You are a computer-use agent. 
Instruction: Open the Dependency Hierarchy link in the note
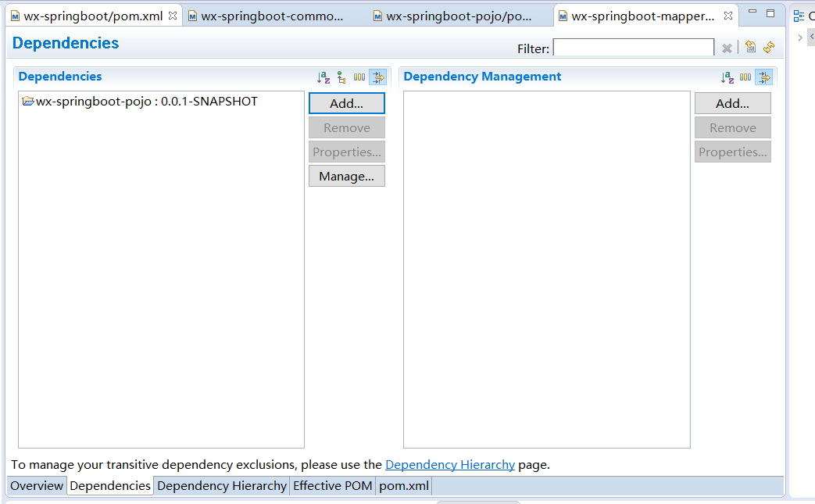[x=450, y=464]
